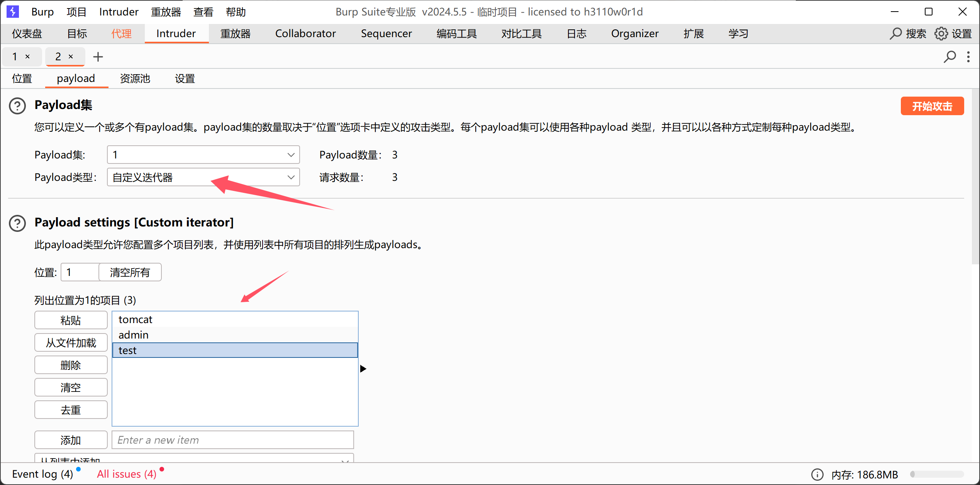The width and height of the screenshot is (980, 485).
Task: Select the Intruder main tab
Action: coord(176,34)
